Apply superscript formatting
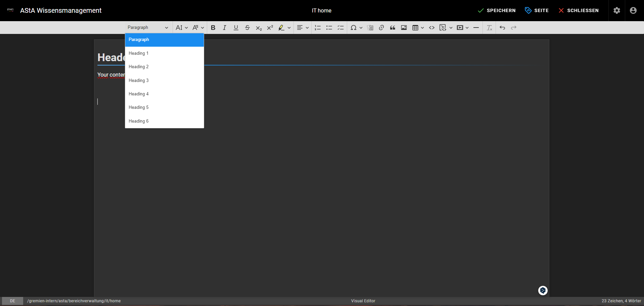 (x=270, y=28)
